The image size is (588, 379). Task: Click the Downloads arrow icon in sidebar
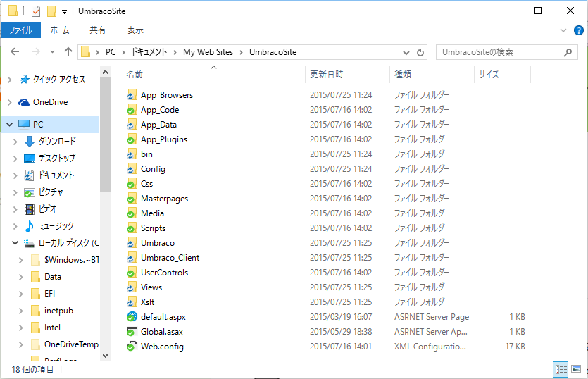click(x=30, y=142)
